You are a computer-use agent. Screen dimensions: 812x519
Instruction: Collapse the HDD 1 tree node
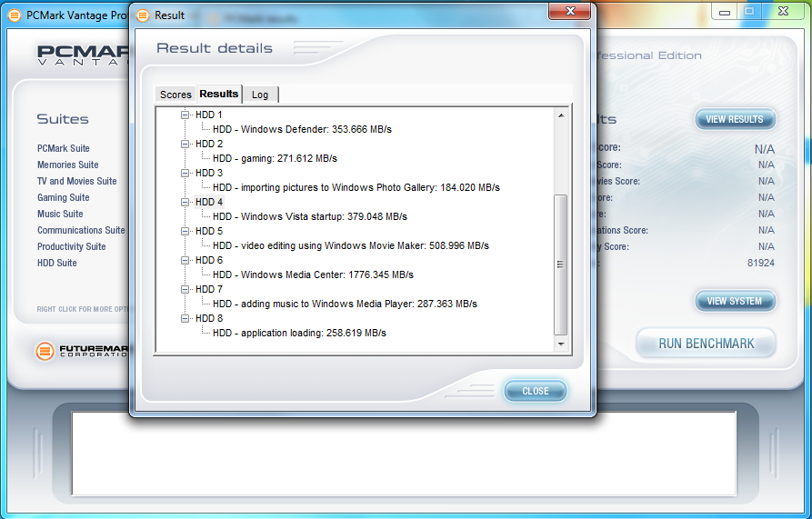coord(185,115)
